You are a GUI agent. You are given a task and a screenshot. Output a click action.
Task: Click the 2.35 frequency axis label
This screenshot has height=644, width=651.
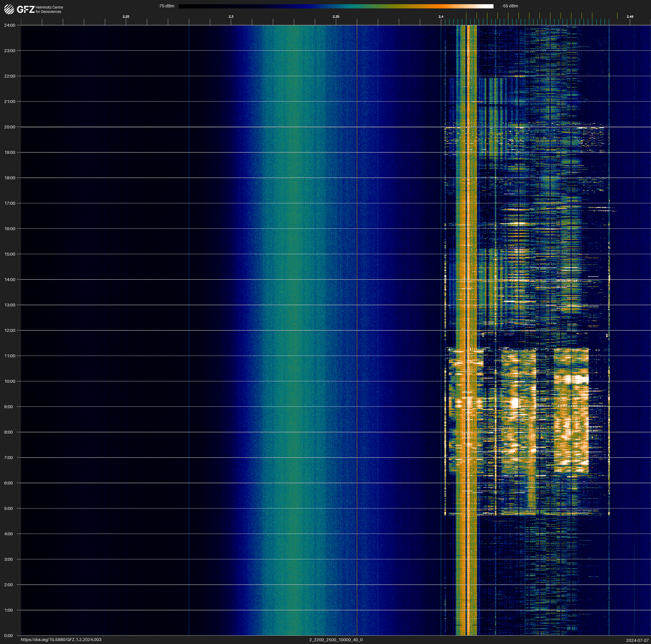tap(336, 17)
